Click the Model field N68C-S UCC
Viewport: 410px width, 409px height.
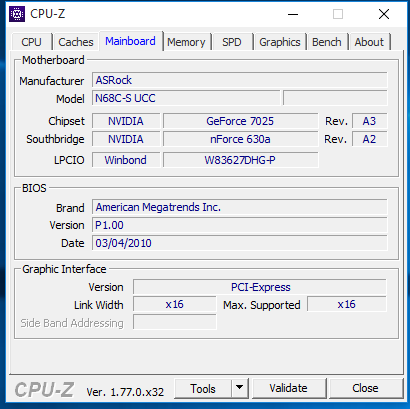[186, 98]
